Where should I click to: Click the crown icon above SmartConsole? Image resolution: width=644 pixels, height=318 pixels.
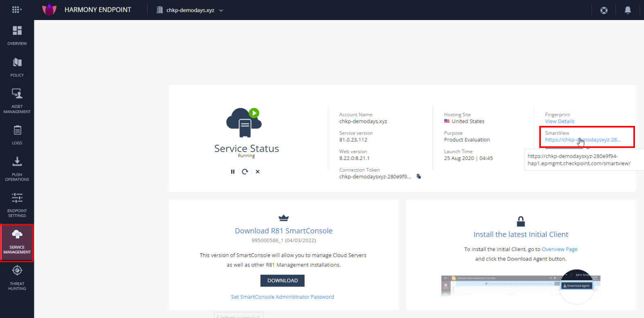284,218
